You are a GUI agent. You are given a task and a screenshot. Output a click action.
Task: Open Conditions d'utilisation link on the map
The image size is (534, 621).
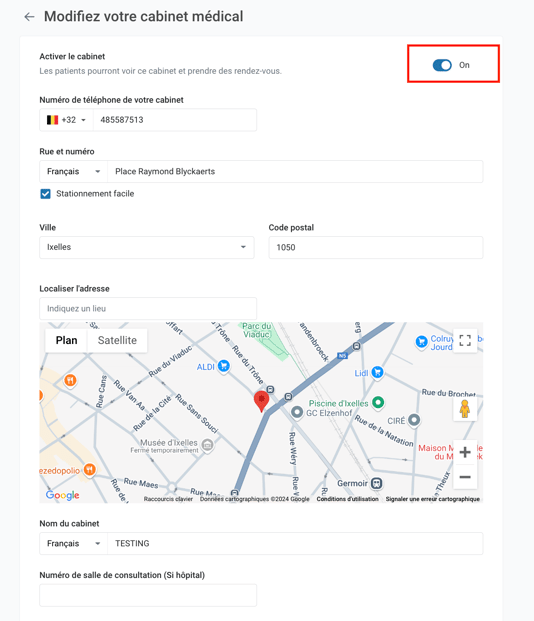point(347,499)
